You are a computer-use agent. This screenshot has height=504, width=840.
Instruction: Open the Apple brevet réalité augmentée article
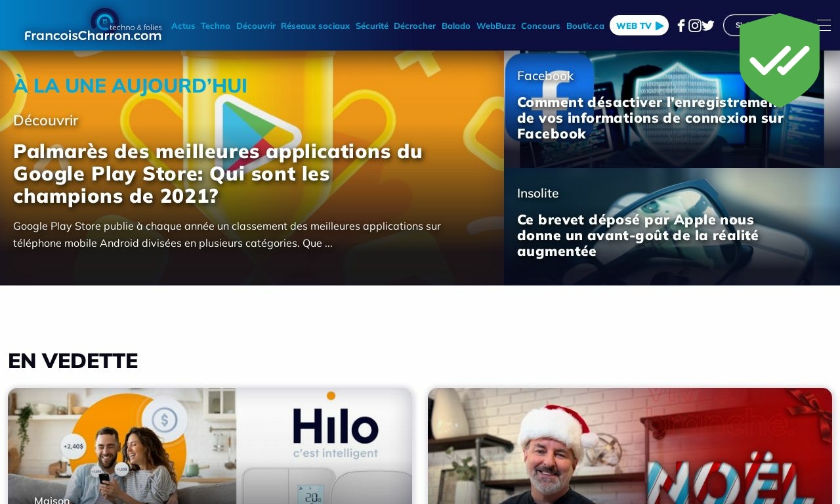click(638, 236)
